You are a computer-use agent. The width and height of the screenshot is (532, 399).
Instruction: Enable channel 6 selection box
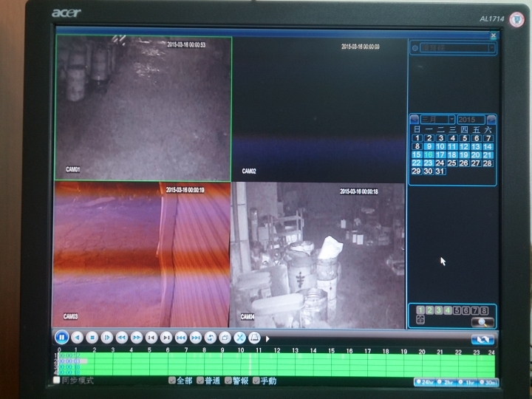(x=466, y=310)
